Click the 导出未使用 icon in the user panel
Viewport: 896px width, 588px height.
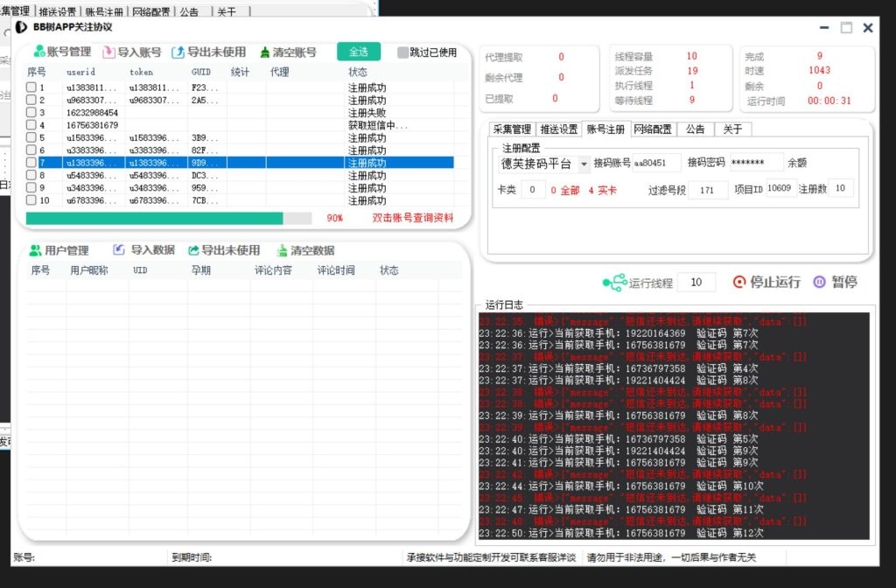193,250
